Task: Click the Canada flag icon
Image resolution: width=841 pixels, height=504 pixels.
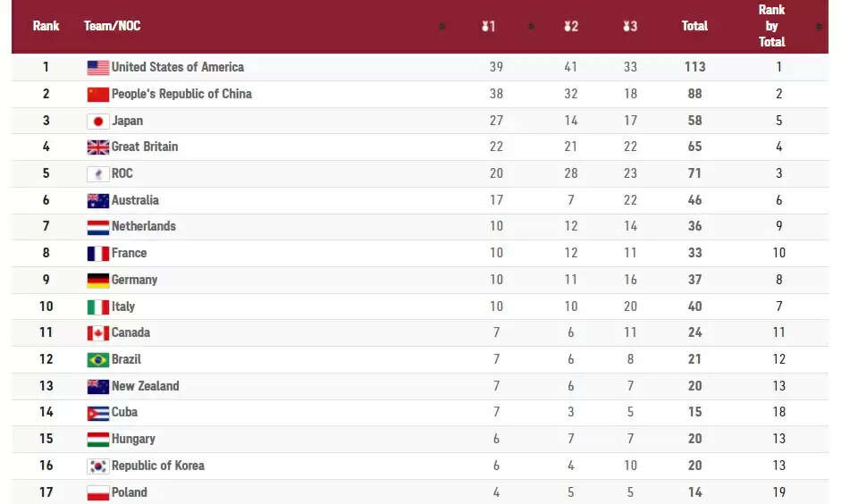Action: [x=97, y=333]
